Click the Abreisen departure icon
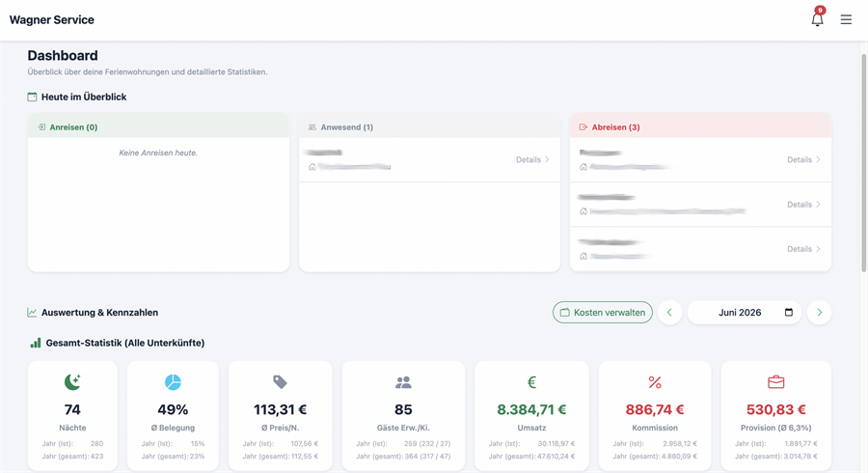868x473 pixels. click(x=583, y=127)
